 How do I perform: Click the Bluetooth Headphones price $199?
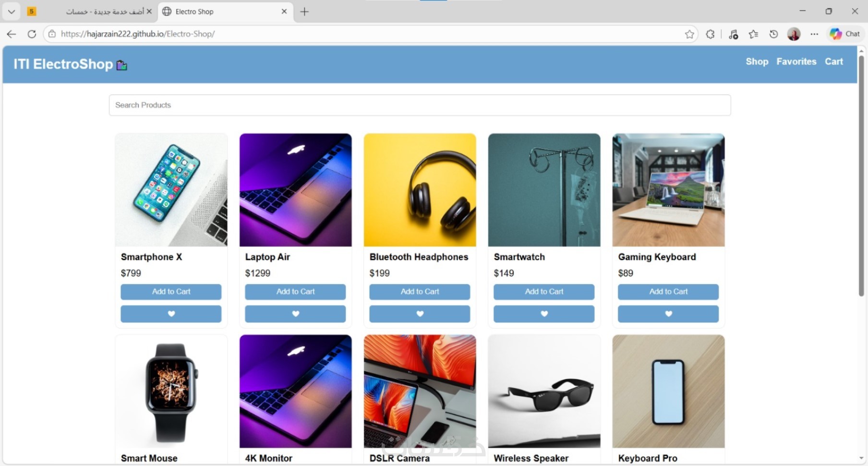click(x=380, y=273)
